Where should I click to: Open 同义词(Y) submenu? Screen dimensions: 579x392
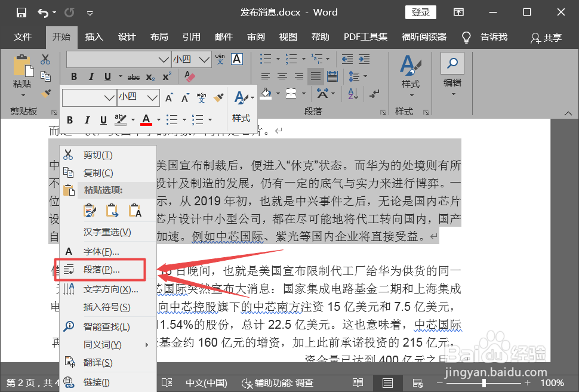point(108,344)
